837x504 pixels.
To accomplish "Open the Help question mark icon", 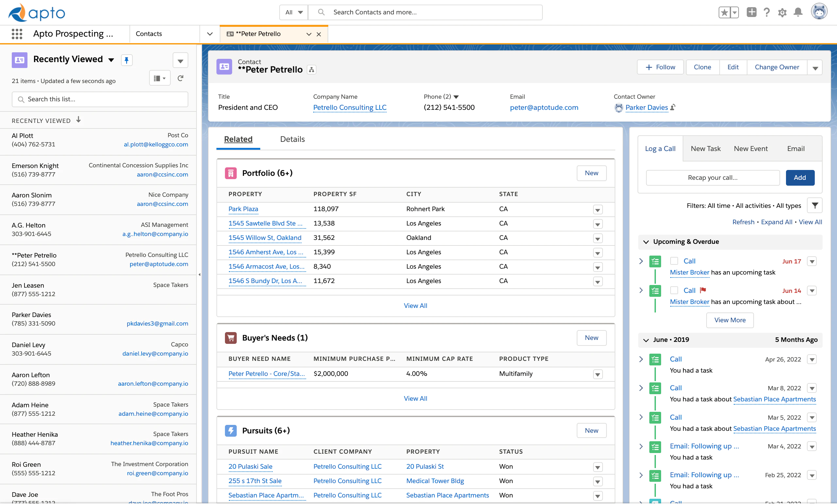I will click(x=766, y=12).
